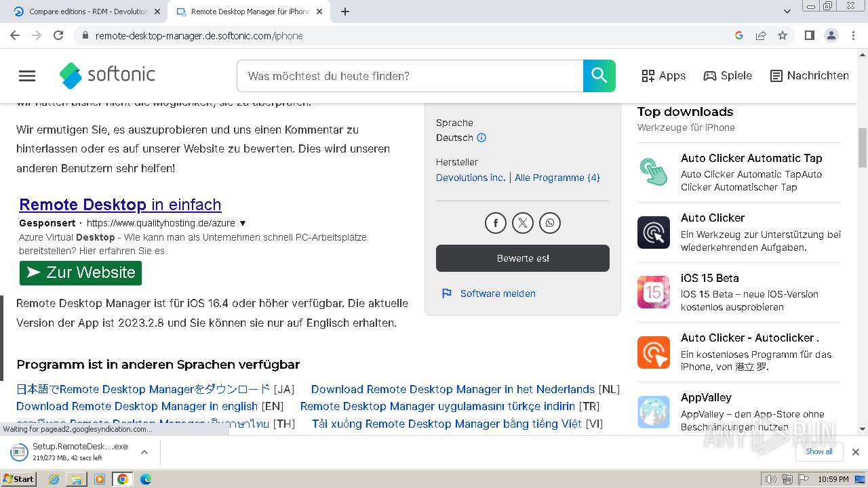Open the tab search chevron
Viewport: 868px width, 488px height.
787,12
